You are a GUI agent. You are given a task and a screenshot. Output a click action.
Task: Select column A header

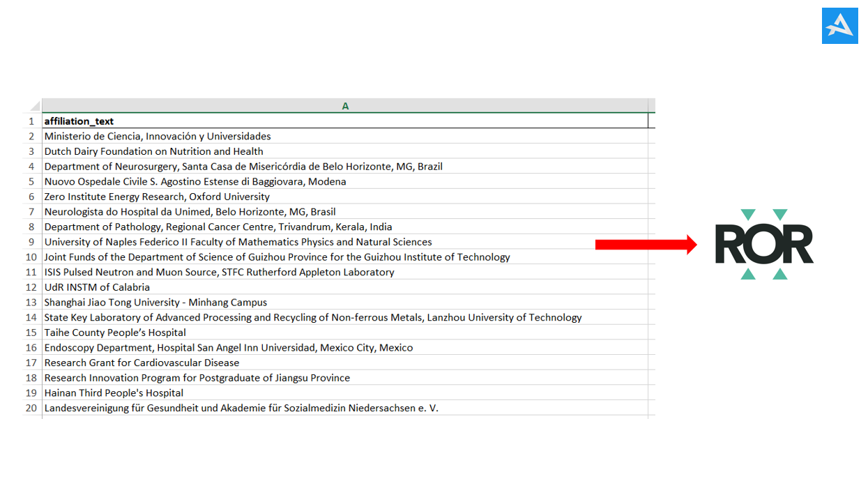click(345, 106)
